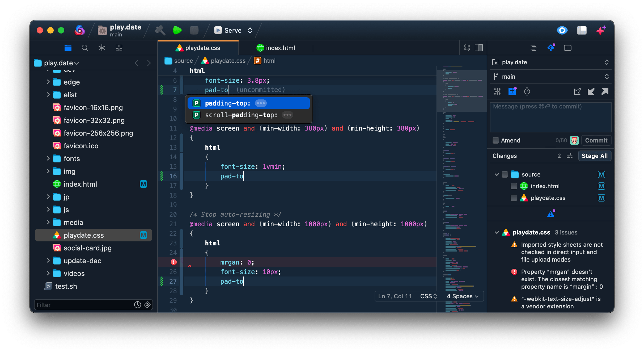Check the playdate.css staging checkbox

(x=514, y=198)
